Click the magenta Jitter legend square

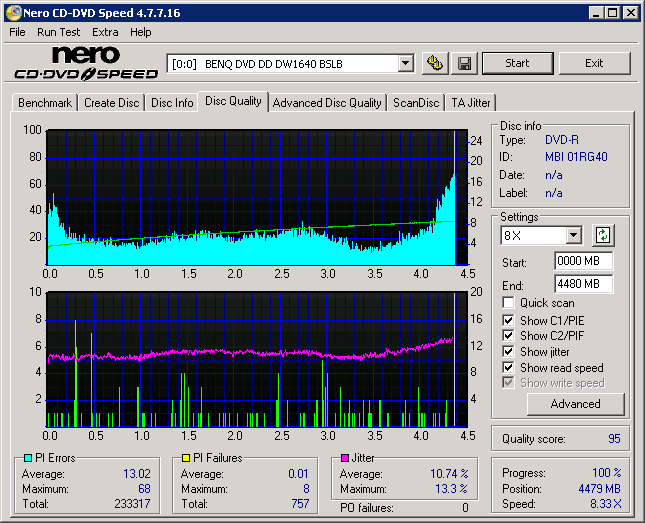pyautogui.click(x=345, y=458)
